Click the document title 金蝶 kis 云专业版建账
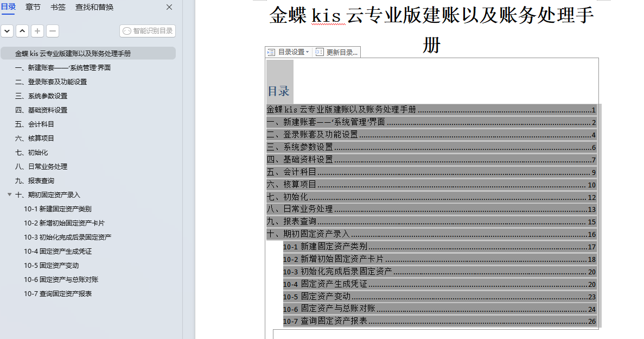This screenshot has width=644, height=339. 432,30
